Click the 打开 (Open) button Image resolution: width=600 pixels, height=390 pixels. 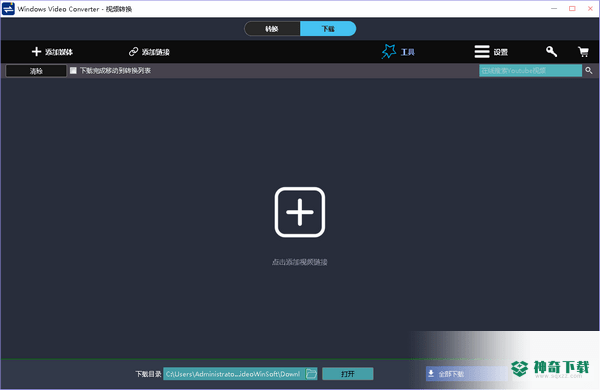pyautogui.click(x=347, y=374)
